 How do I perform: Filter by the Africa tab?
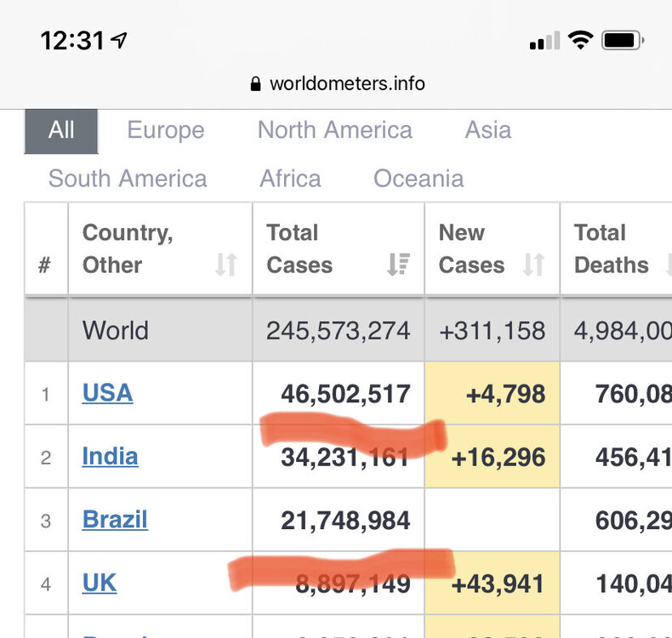(x=290, y=179)
